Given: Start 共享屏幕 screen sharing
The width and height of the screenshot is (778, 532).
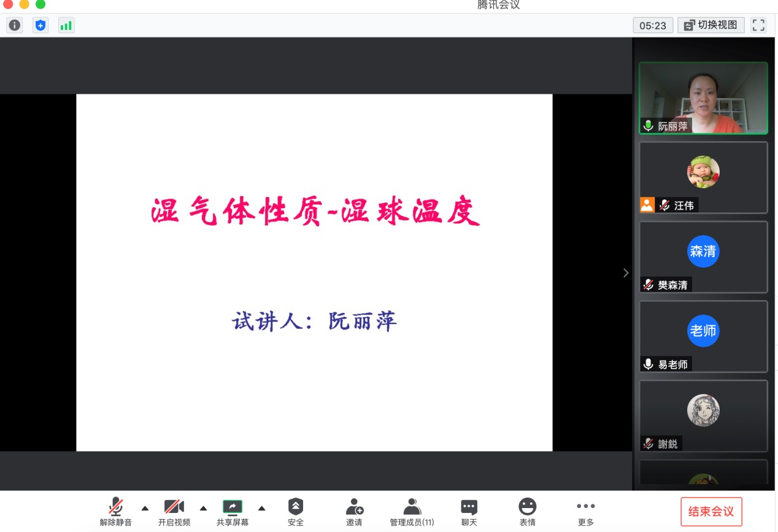Looking at the screenshot, I should click(x=233, y=511).
